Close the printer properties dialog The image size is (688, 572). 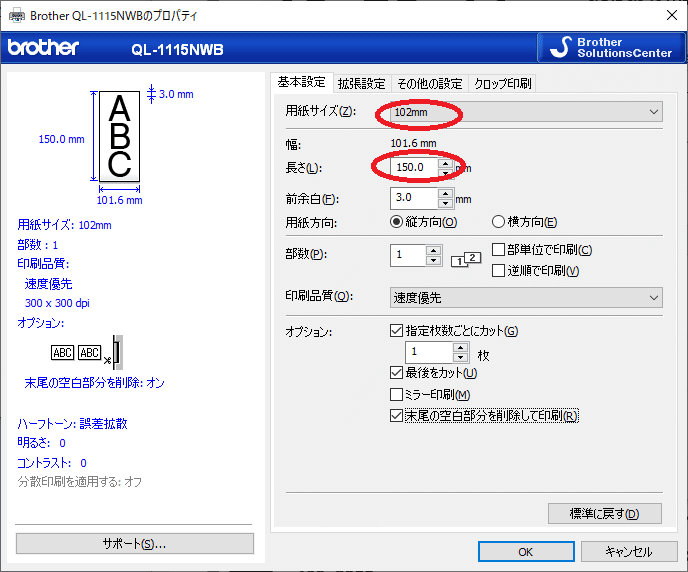(672, 15)
